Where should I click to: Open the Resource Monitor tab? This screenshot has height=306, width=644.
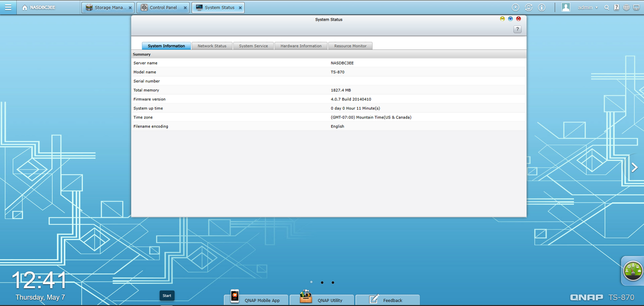point(350,46)
